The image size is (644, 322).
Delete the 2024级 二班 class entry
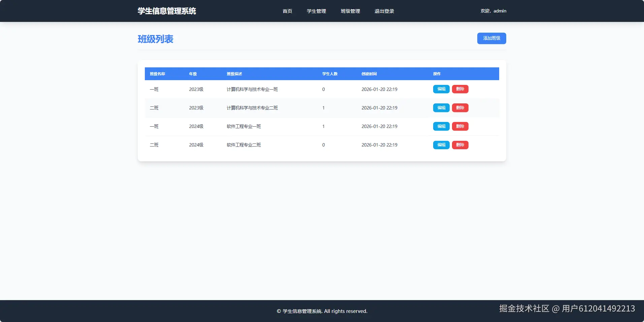tap(460, 145)
